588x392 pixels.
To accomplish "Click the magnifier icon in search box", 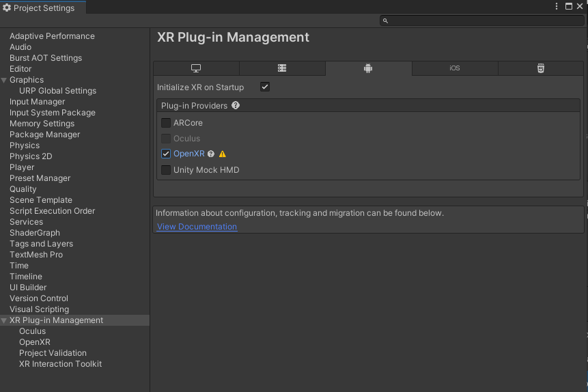I will [x=385, y=20].
